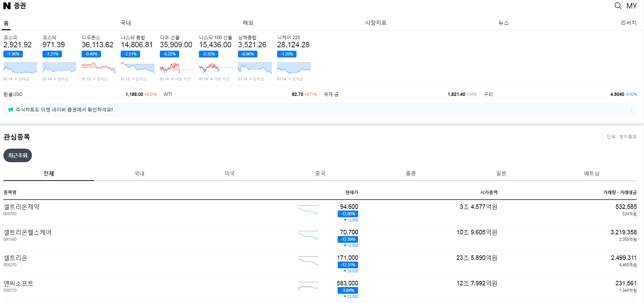The width and height of the screenshot is (644, 303).
Task: Click the trading volume 3,219,358
Action: coord(624,232)
